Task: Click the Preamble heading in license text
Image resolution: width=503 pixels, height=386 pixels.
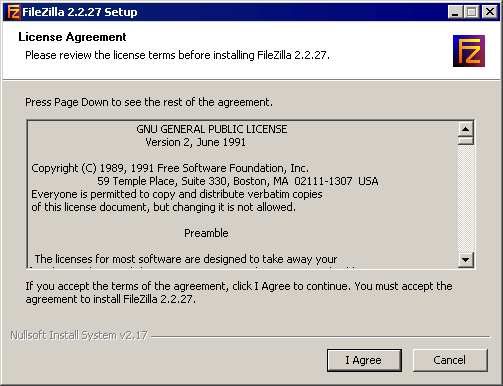Action: 206,233
